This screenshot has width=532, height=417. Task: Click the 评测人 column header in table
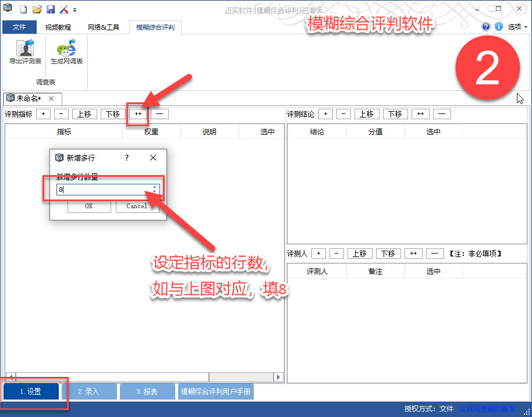pos(317,272)
